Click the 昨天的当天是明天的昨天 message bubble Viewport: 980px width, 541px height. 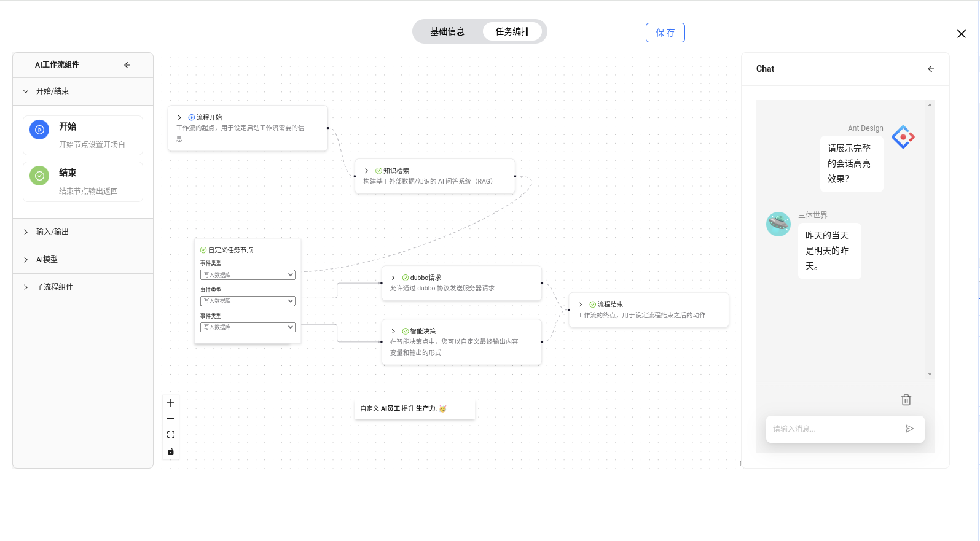(829, 251)
